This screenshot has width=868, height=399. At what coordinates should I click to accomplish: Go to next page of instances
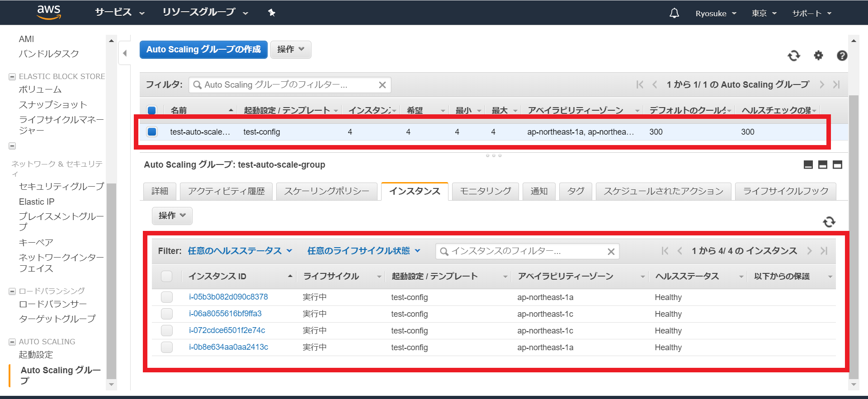coord(810,251)
